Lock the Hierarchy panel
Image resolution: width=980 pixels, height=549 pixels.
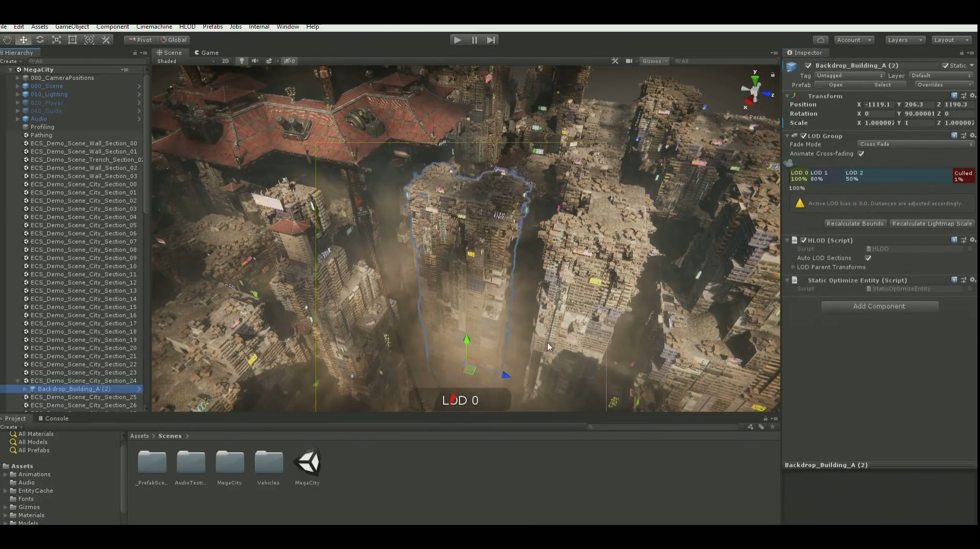[135, 53]
